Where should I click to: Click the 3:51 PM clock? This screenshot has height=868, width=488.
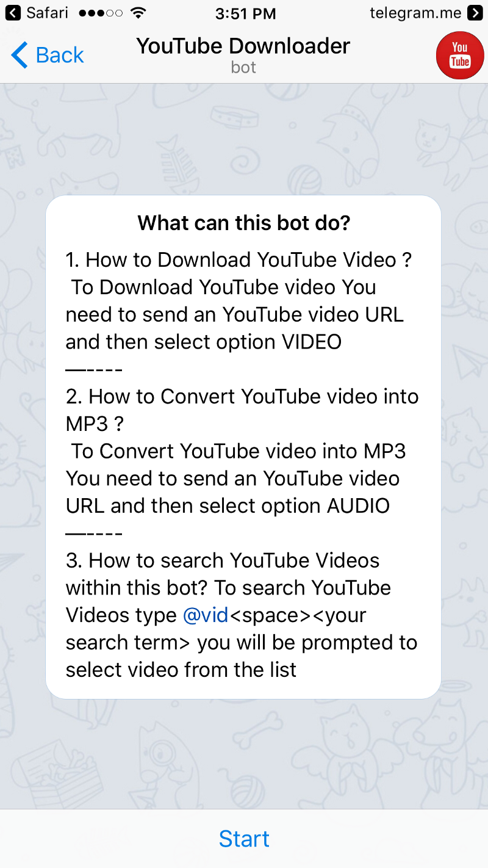(x=245, y=13)
